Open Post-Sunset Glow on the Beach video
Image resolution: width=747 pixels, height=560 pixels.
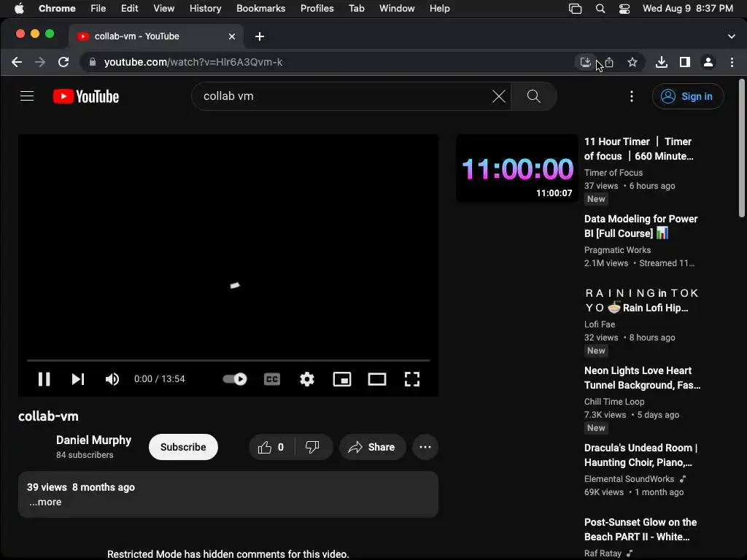point(640,529)
